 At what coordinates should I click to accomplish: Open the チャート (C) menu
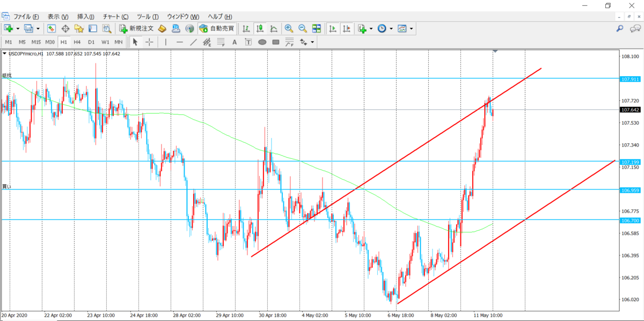116,17
